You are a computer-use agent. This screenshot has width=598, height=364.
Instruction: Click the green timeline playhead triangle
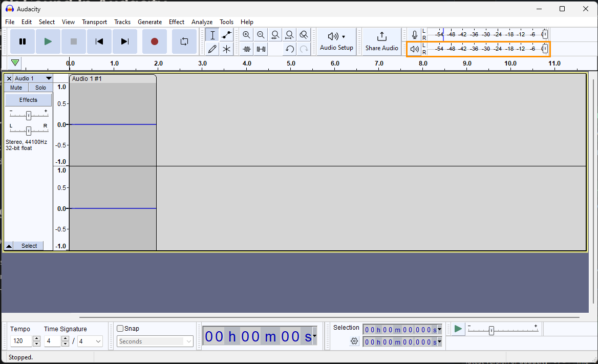click(15, 62)
